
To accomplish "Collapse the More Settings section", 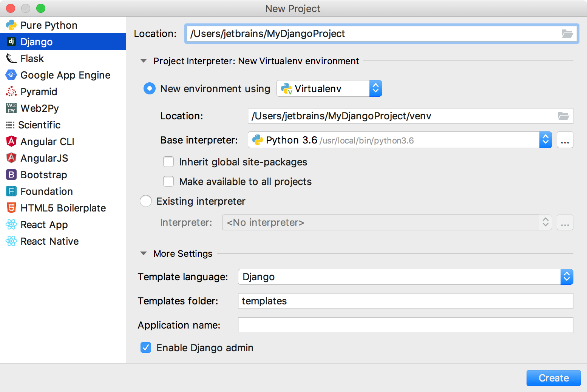I will click(144, 253).
